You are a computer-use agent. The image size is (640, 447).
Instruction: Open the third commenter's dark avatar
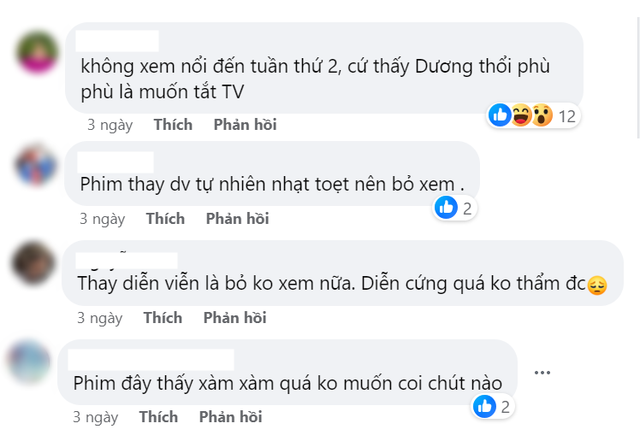coord(33,263)
